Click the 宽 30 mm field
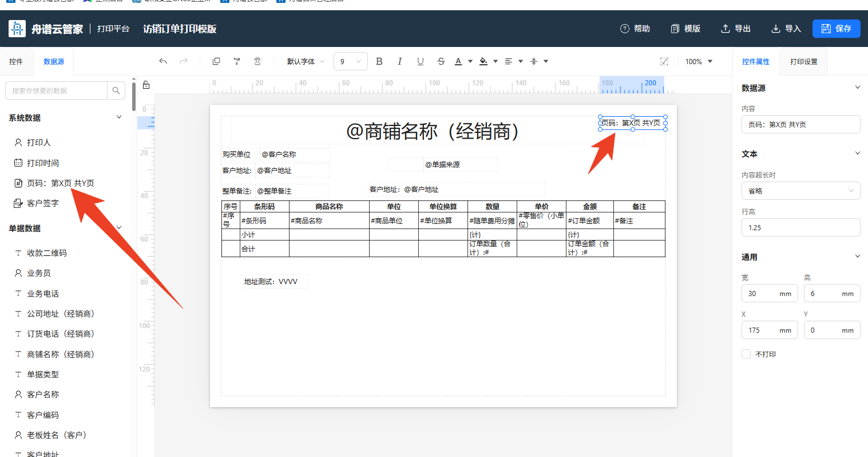868x457 pixels. (x=770, y=293)
